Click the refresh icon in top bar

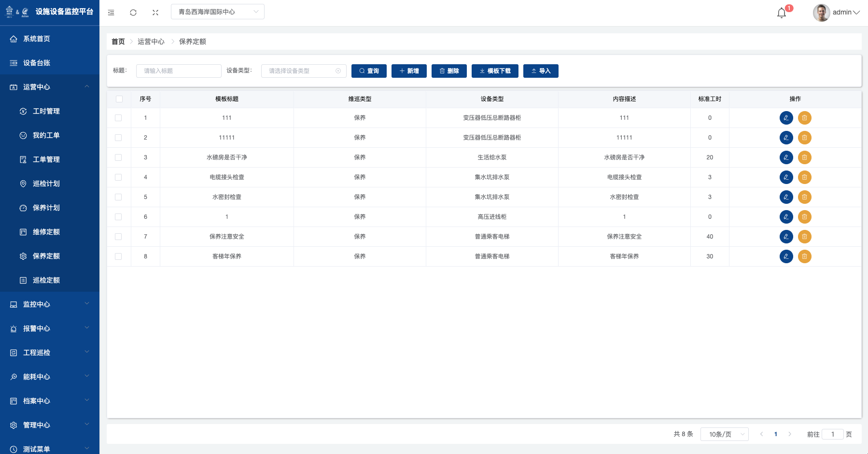[x=133, y=13]
